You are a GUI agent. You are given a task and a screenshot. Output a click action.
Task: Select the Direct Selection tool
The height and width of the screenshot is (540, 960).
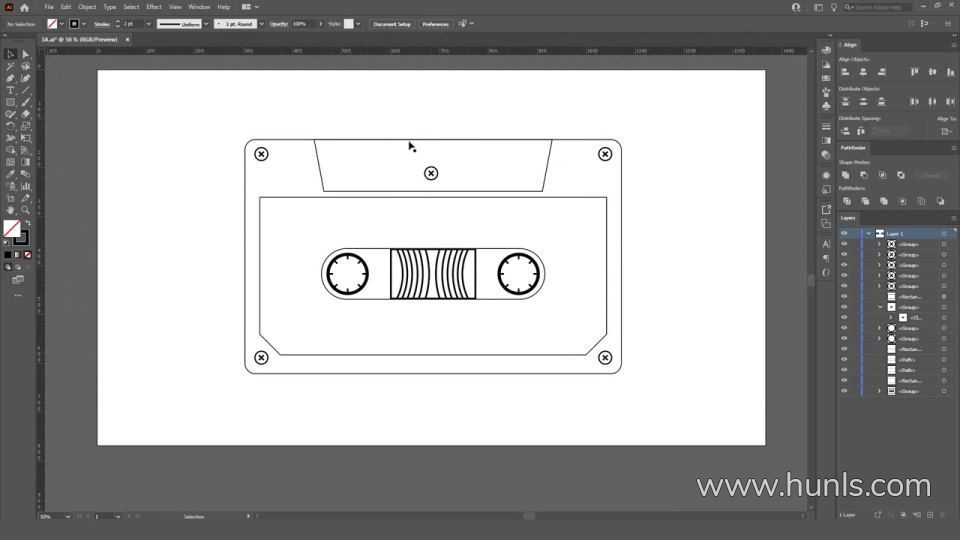coord(26,54)
